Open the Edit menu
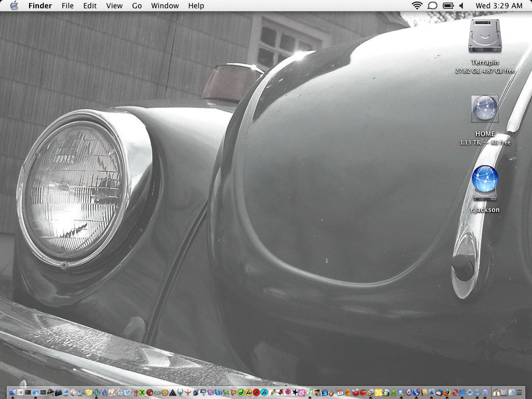Viewport: 532px width, 399px height. point(90,6)
